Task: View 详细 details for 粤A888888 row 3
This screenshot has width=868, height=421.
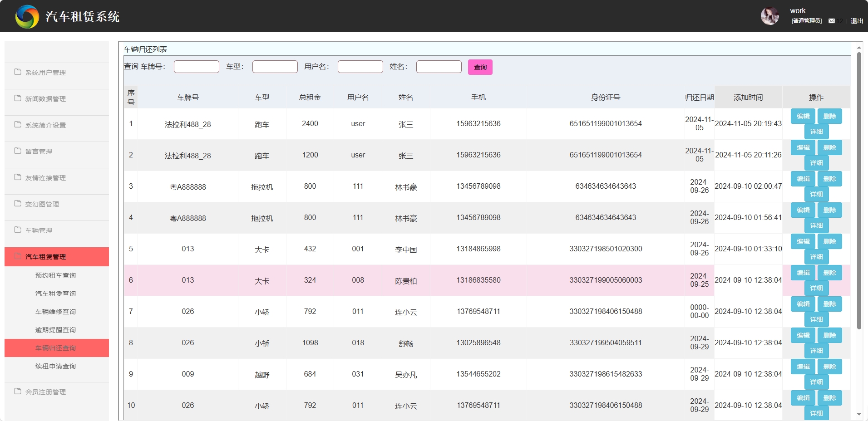Action: coord(816,194)
